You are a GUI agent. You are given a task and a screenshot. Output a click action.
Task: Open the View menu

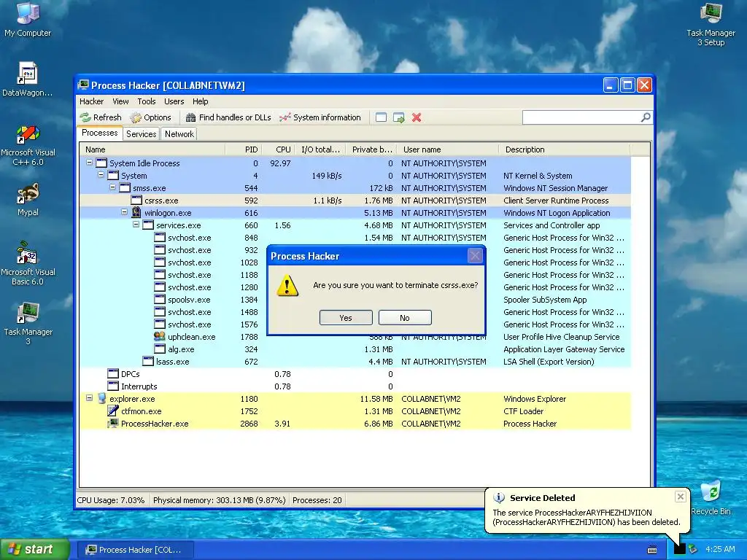[120, 101]
